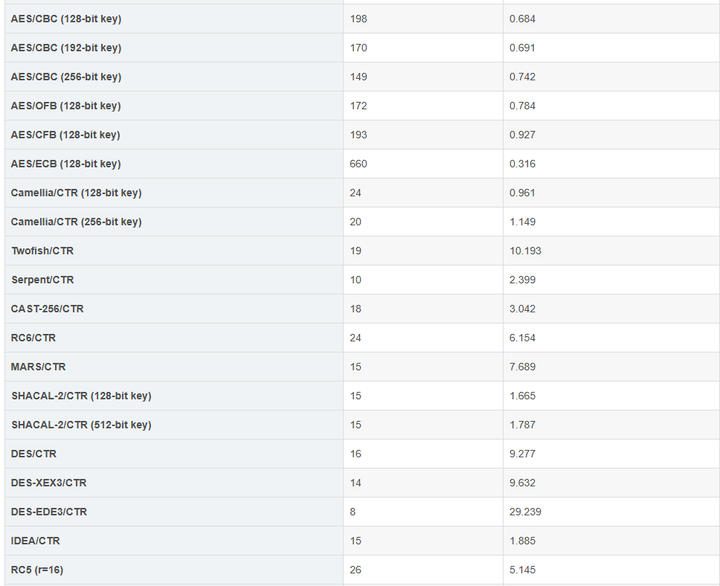
Task: Click value 10 in Serpent/CTR row
Action: (355, 280)
